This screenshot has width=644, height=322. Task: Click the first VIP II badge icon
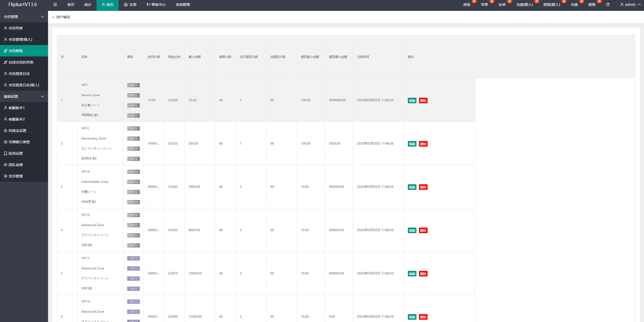[134, 129]
